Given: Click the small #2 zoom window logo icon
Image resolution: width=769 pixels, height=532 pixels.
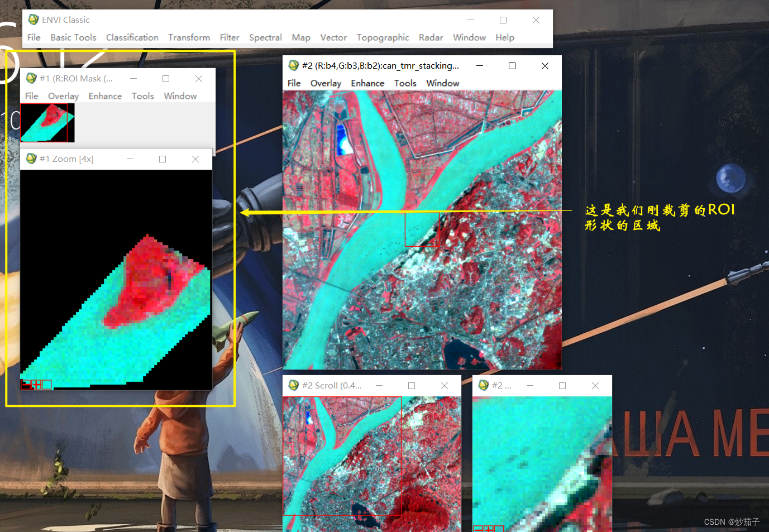Looking at the screenshot, I should coord(484,385).
